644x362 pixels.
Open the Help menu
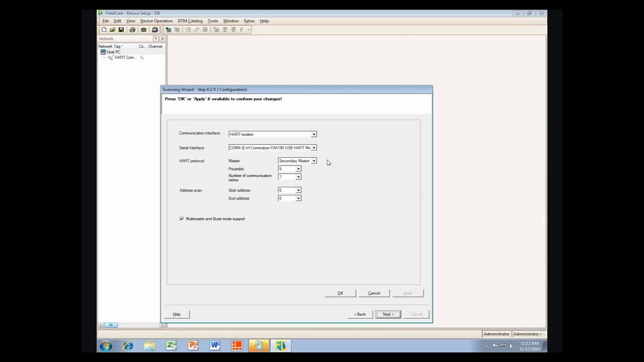tap(264, 21)
